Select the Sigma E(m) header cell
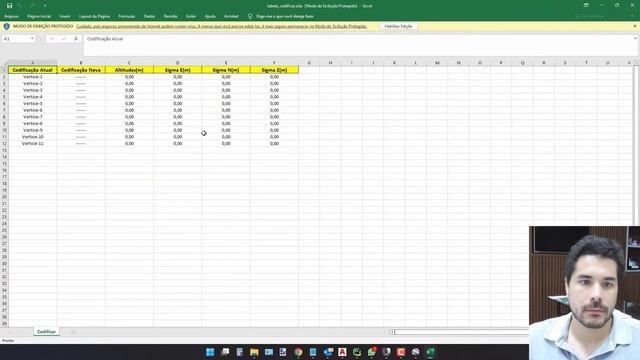This screenshot has width=640, height=360. (x=178, y=70)
